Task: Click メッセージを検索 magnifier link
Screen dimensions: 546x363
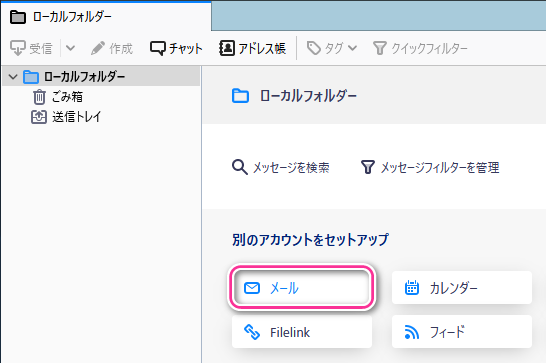Action: click(281, 168)
